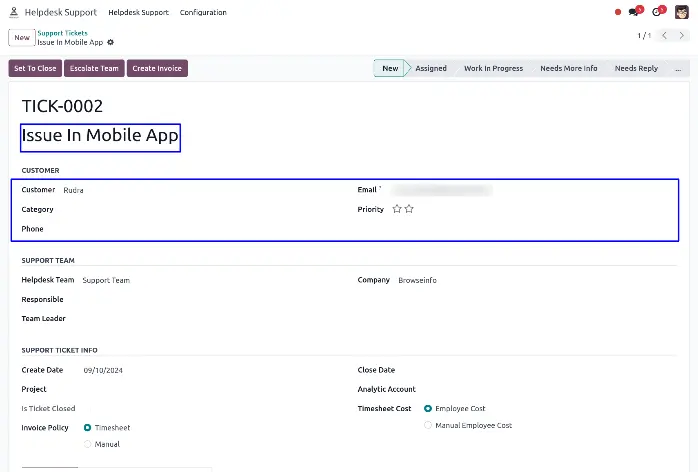Follow the Support Tickets breadcrumb link
This screenshot has height=472, width=698.
[x=62, y=33]
